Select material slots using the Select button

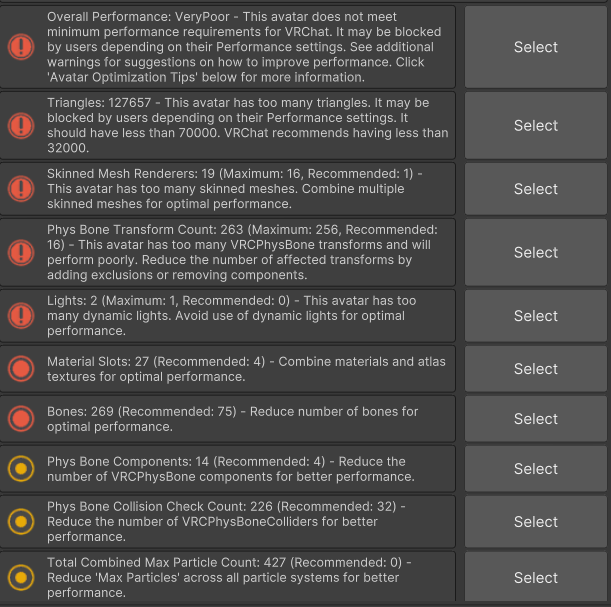click(536, 369)
